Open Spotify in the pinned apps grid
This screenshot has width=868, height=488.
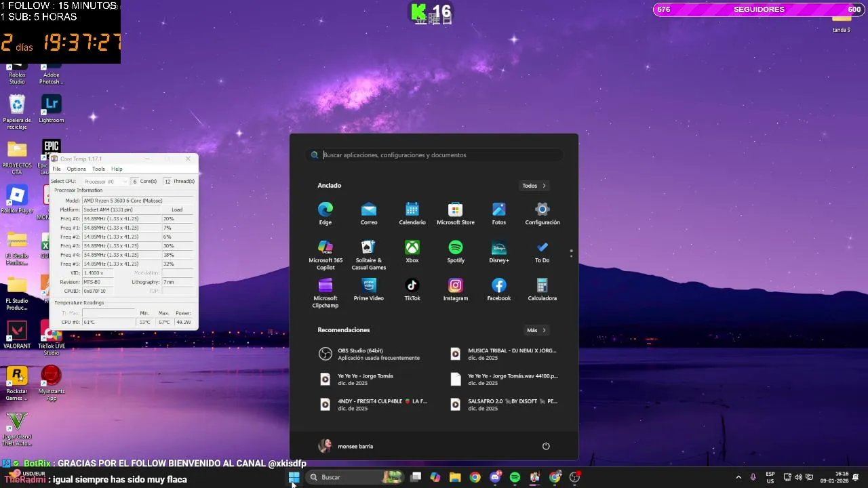coord(456,251)
